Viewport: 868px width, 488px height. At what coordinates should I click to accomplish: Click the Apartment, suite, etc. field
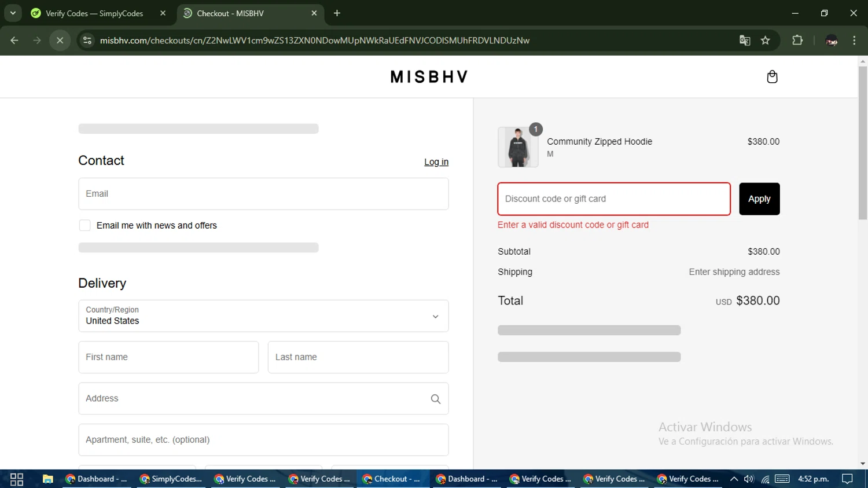tap(263, 440)
